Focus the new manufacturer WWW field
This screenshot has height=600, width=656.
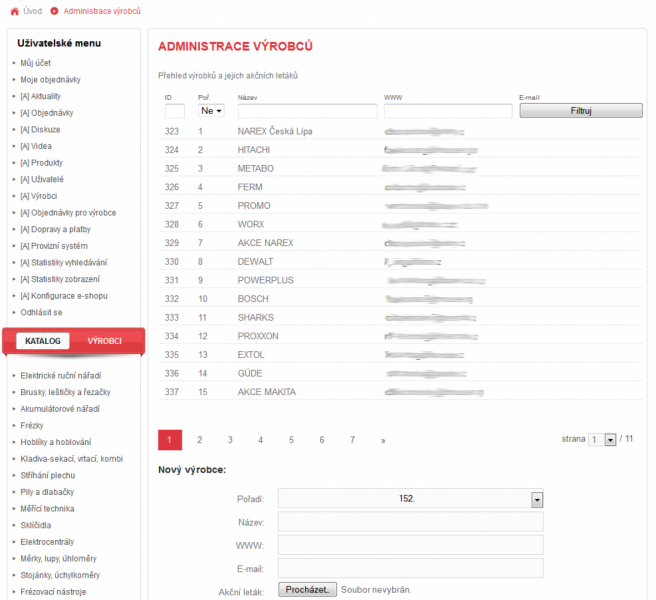410,545
